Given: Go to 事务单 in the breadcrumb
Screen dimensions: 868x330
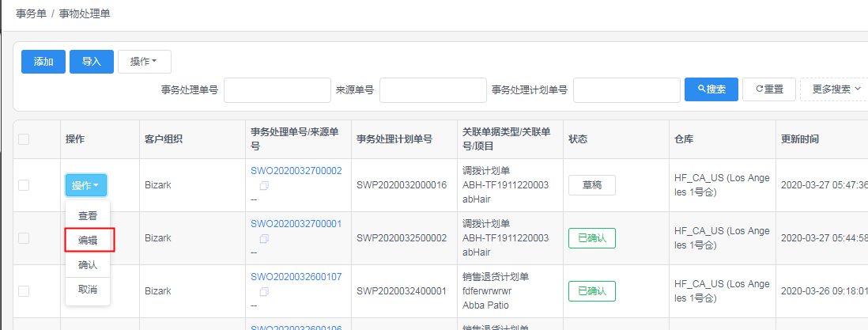Looking at the screenshot, I should [x=31, y=14].
